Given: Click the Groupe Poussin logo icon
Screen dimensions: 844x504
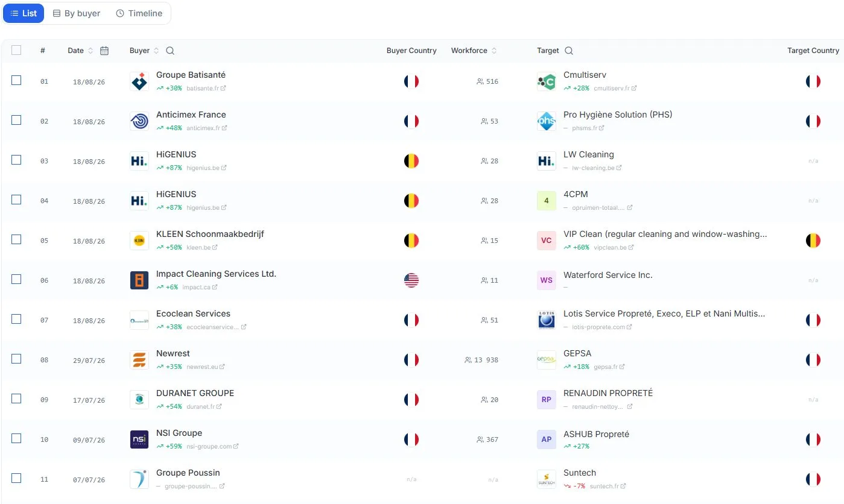Looking at the screenshot, I should point(139,479).
